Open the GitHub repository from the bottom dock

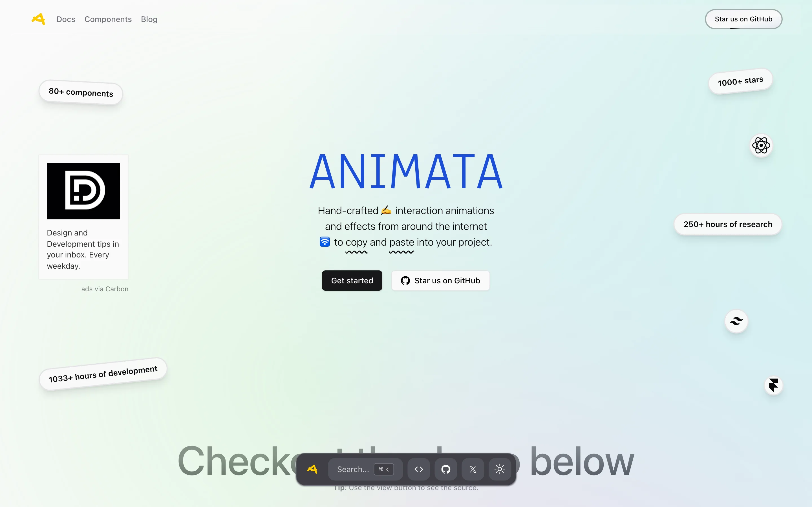pyautogui.click(x=446, y=469)
